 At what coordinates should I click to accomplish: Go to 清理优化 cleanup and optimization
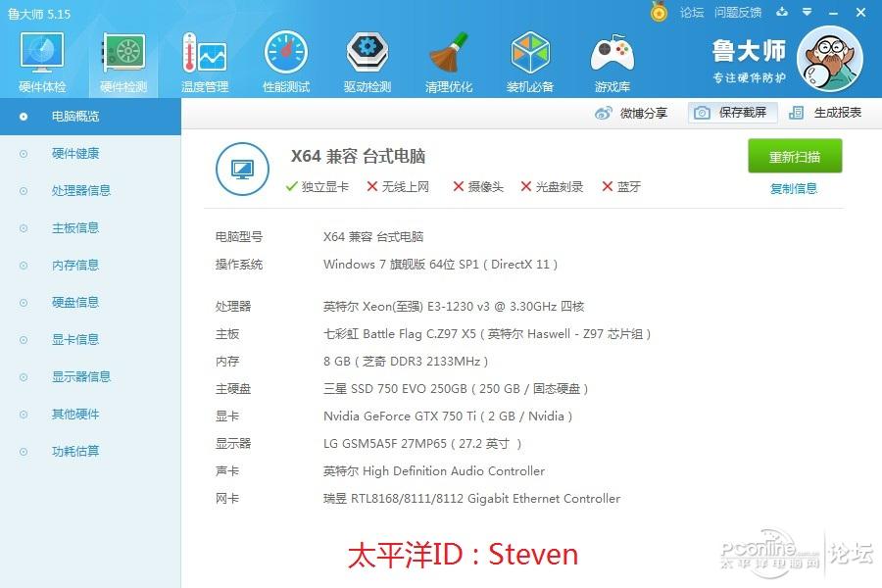449,62
